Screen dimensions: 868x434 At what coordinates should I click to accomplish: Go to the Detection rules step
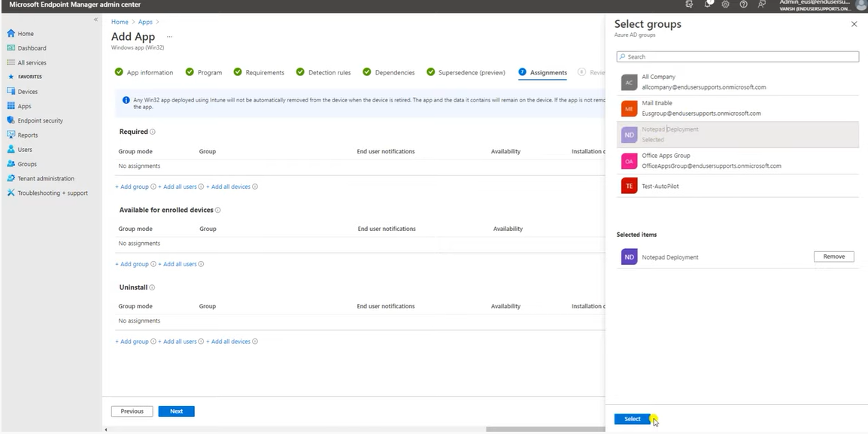pos(323,72)
